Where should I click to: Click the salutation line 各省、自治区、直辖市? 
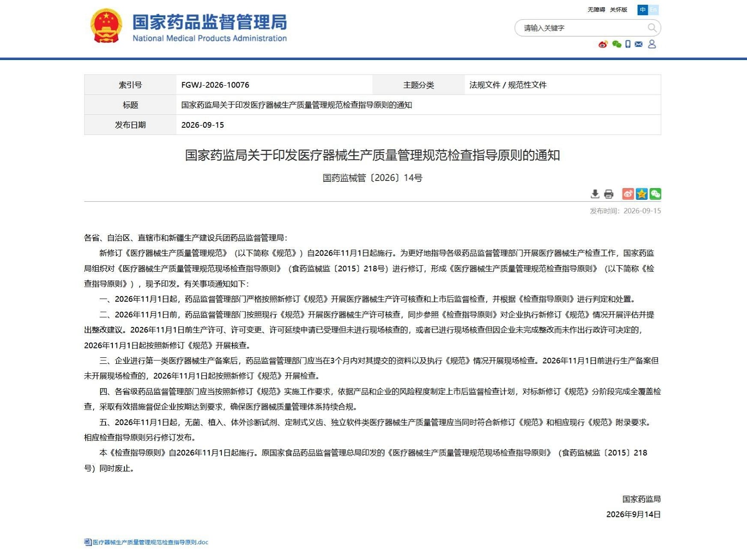click(186, 238)
